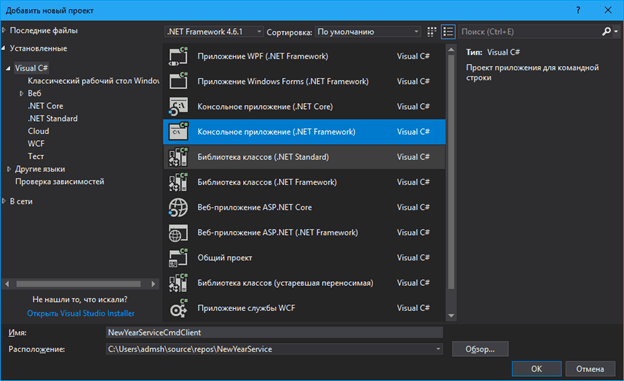This screenshot has height=381, width=624.
Task: Pick the .NET Core console app icon
Action: click(178, 106)
